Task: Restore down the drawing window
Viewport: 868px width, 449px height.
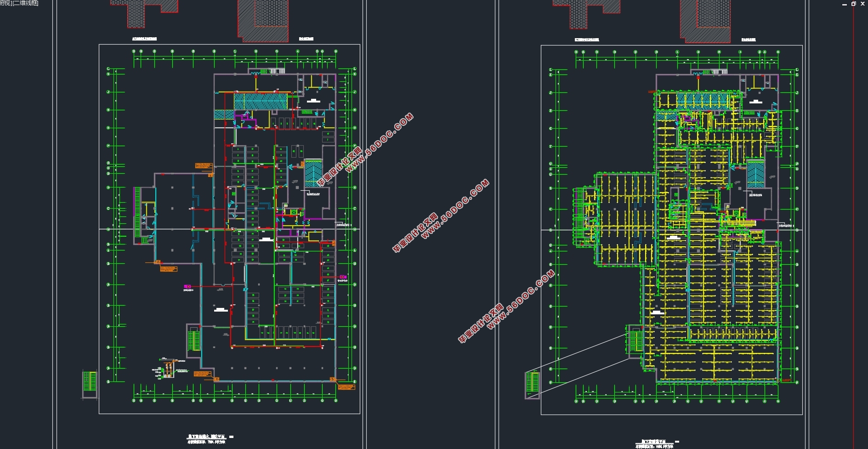Action: 853,4
